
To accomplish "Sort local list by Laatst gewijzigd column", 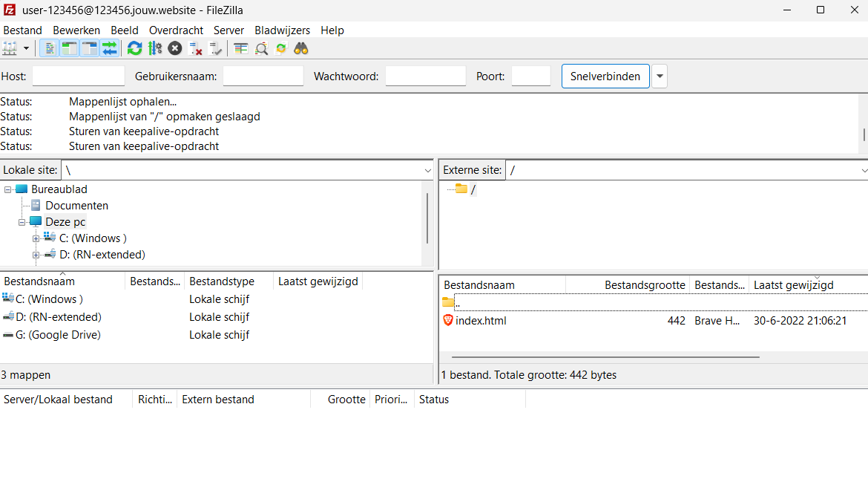I will [x=318, y=281].
